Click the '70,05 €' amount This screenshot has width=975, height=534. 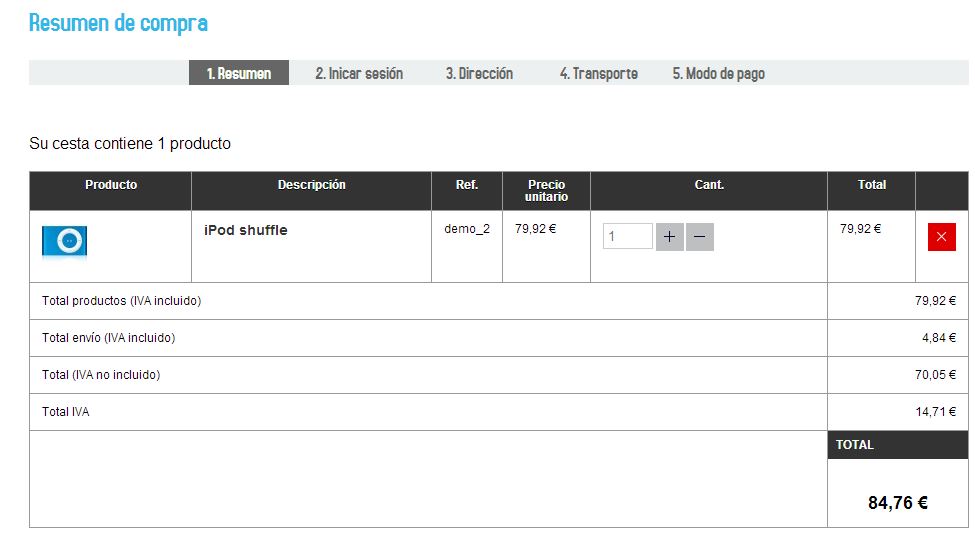(935, 375)
